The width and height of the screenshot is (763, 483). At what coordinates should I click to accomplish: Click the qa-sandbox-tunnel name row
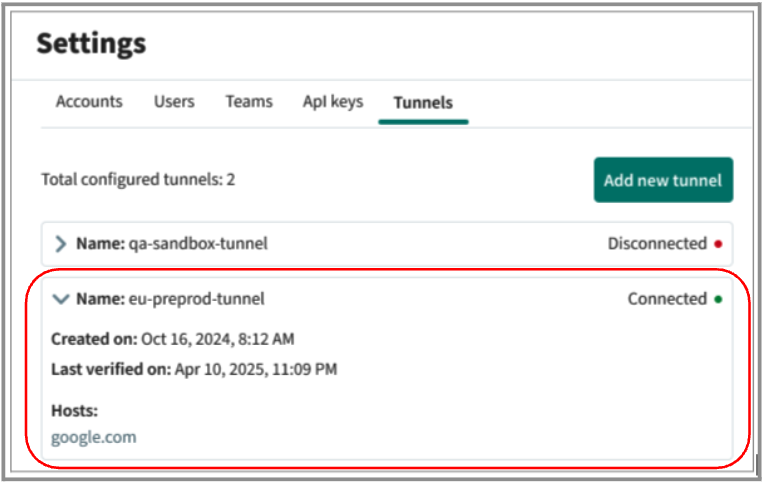[x=172, y=243]
